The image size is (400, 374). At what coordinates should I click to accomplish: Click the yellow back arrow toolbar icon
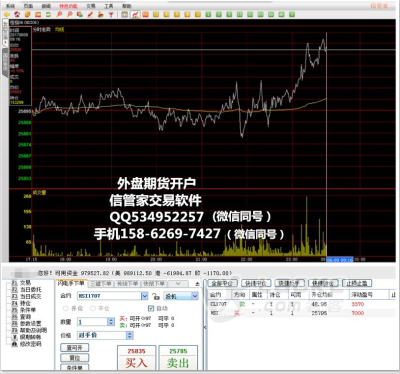pos(7,14)
